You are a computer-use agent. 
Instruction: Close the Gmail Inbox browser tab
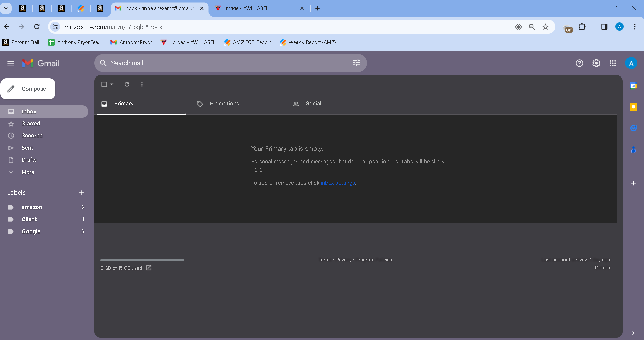[x=202, y=8]
